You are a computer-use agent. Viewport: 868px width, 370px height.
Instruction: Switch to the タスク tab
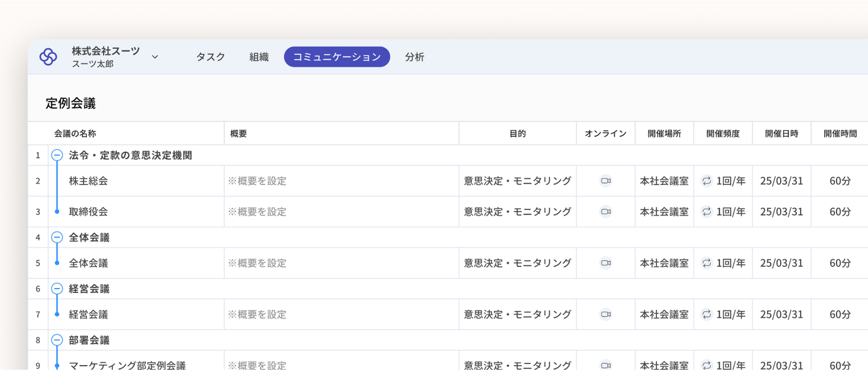coord(210,57)
